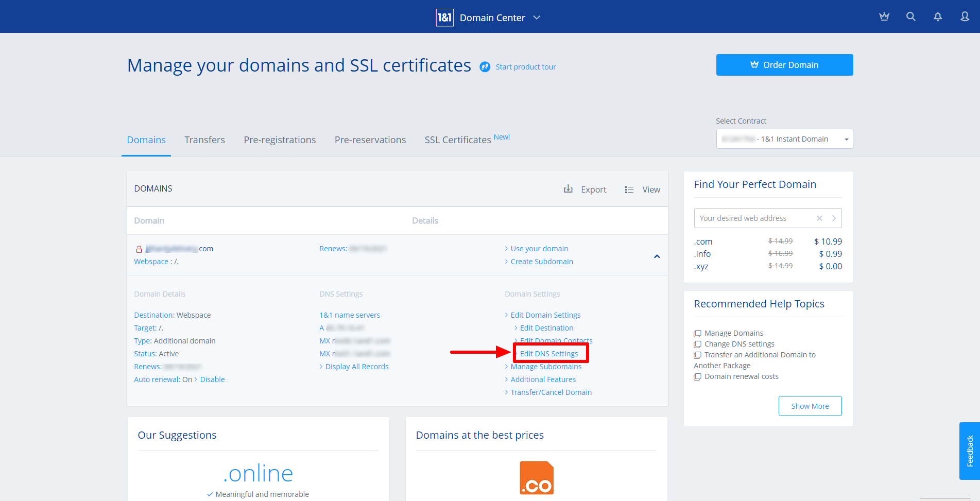The width and height of the screenshot is (980, 501).
Task: Expand the Domain Center menu chevron
Action: 536,17
